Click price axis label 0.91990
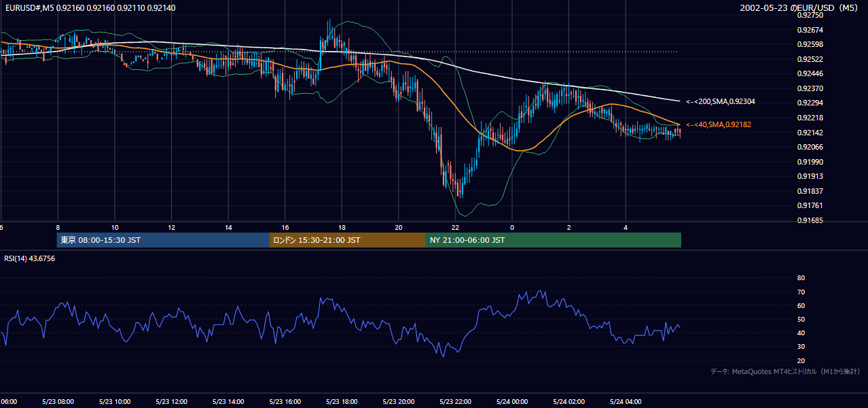The image size is (868, 408). [810, 162]
